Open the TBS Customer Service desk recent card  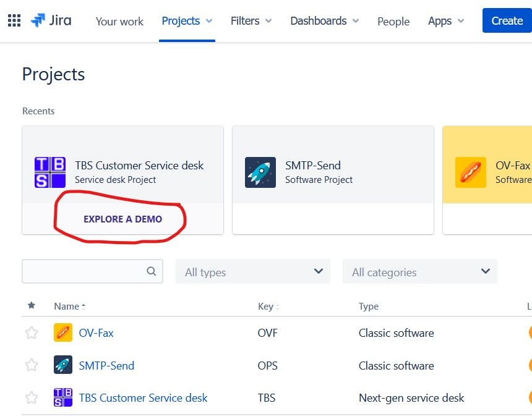(123, 180)
